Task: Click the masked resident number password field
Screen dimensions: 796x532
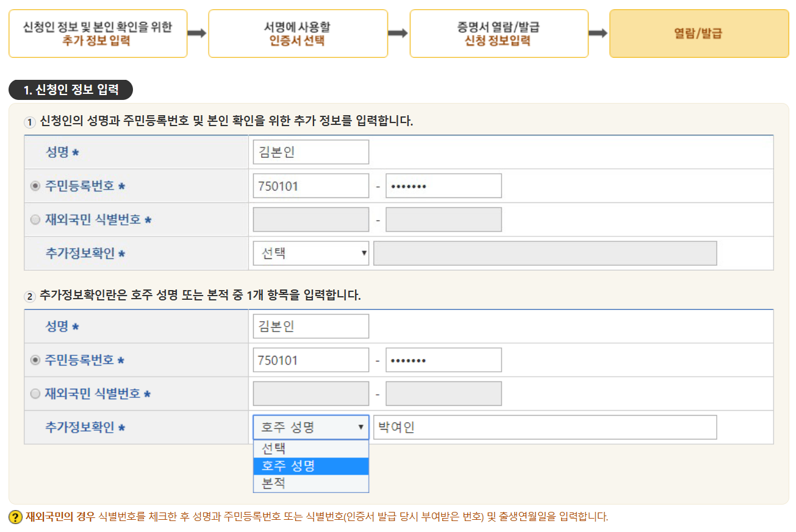Action: [x=443, y=185]
